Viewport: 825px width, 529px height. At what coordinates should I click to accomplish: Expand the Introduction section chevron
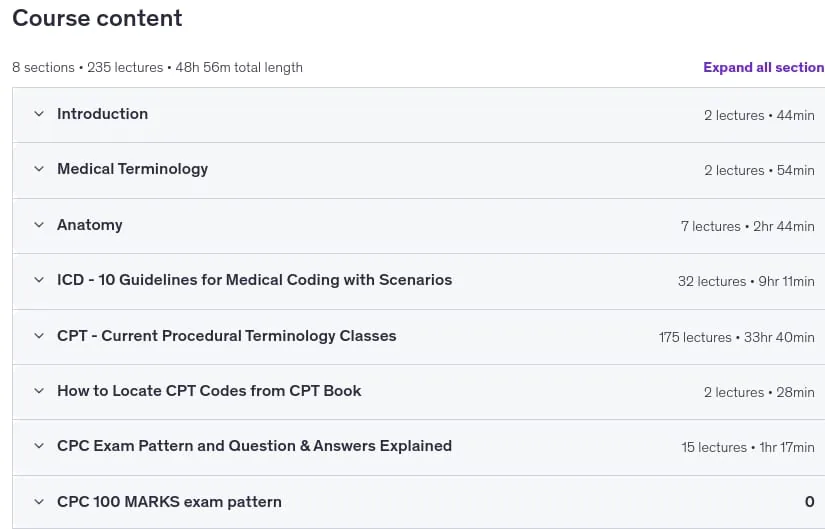pyautogui.click(x=39, y=114)
